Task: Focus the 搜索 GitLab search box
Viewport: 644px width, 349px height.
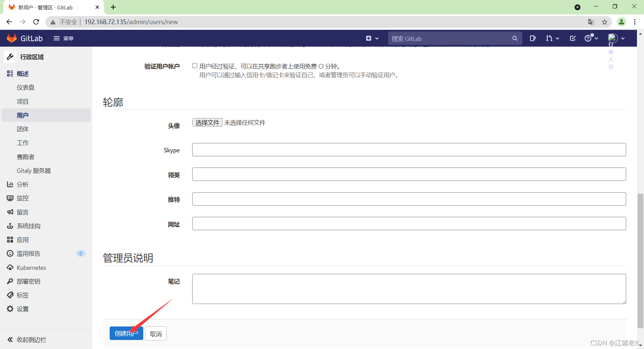Action: (x=455, y=38)
